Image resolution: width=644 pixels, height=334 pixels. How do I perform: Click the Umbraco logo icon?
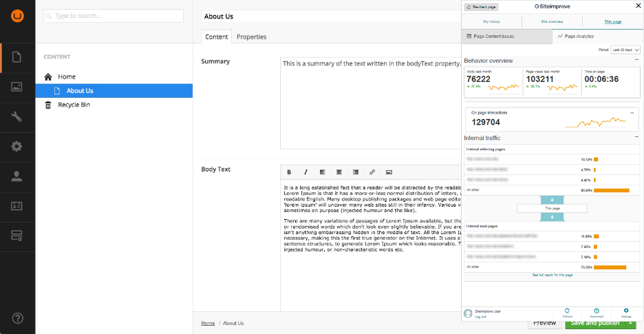tap(17, 16)
